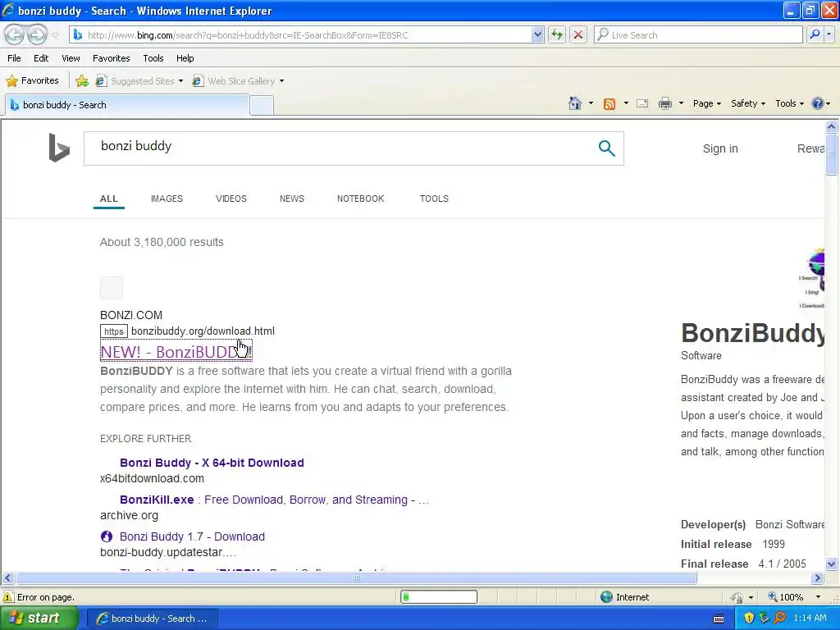Open the BonziKill.exe archive.org link
Screen dimensions: 840x630
pyautogui.click(x=274, y=500)
